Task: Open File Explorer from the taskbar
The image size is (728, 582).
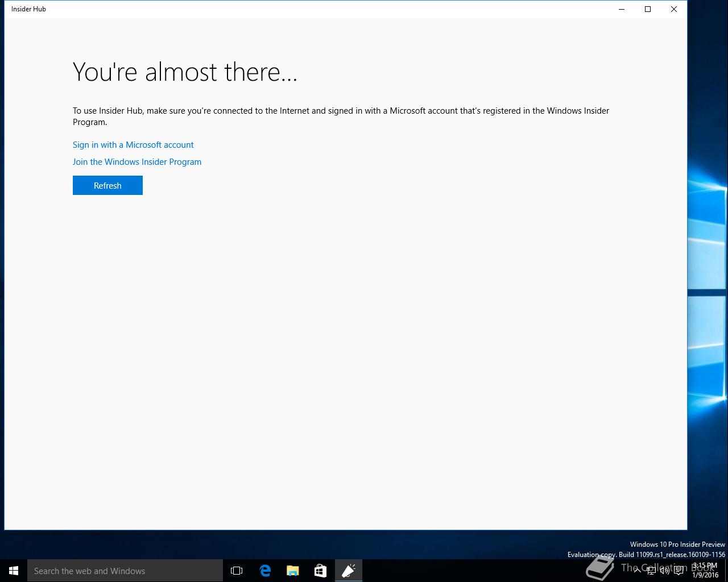Action: [x=293, y=571]
